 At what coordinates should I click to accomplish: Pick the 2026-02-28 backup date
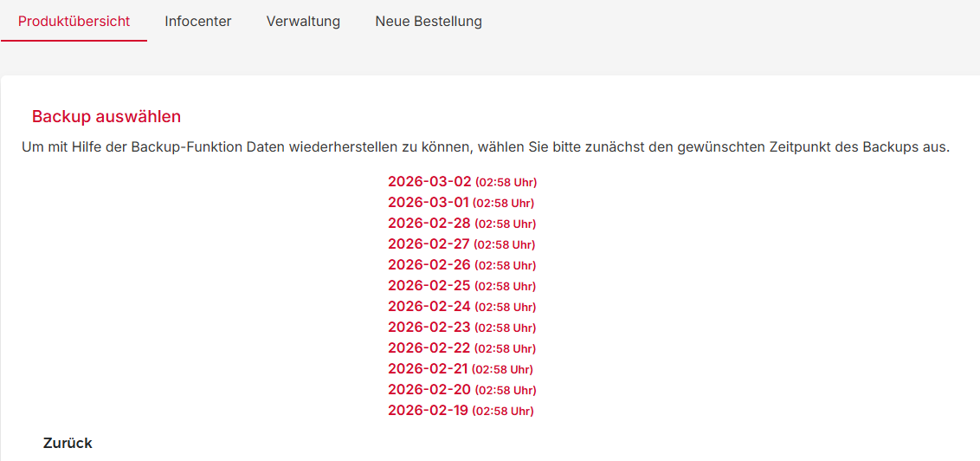(x=429, y=224)
